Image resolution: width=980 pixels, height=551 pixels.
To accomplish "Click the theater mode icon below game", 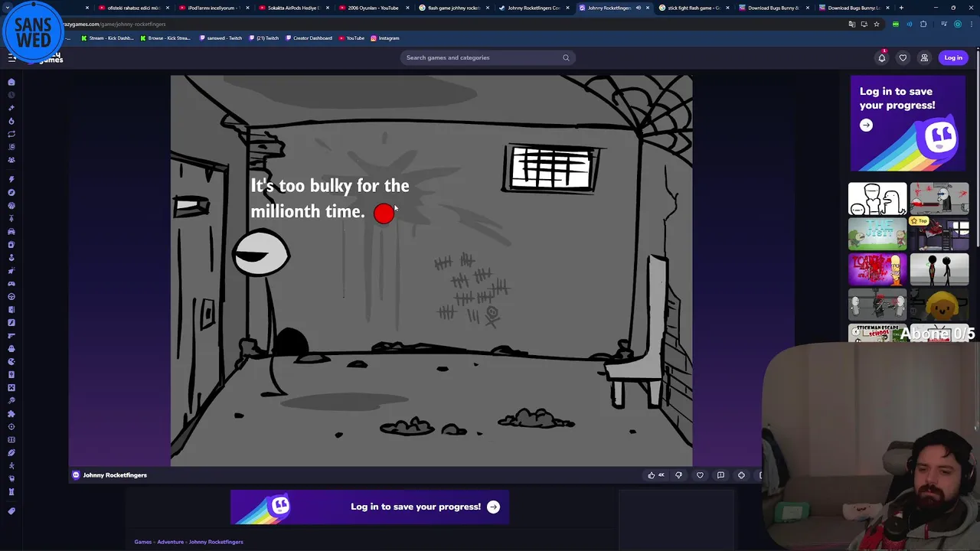I will 741,475.
